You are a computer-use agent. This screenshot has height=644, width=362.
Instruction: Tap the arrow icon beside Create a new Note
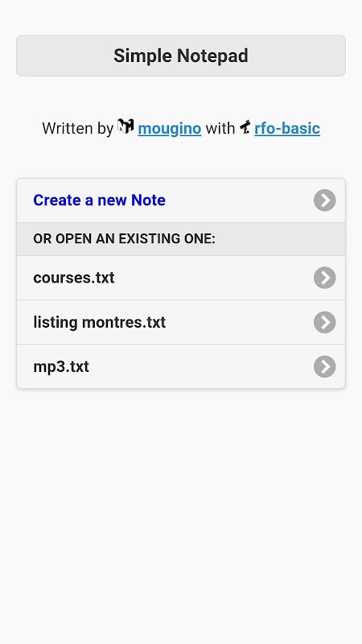(325, 200)
